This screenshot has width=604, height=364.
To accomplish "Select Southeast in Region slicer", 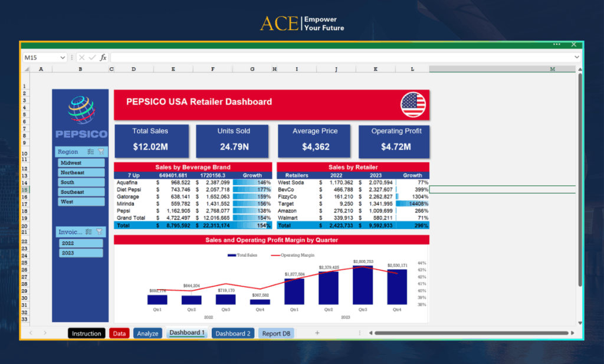I will click(x=81, y=192).
